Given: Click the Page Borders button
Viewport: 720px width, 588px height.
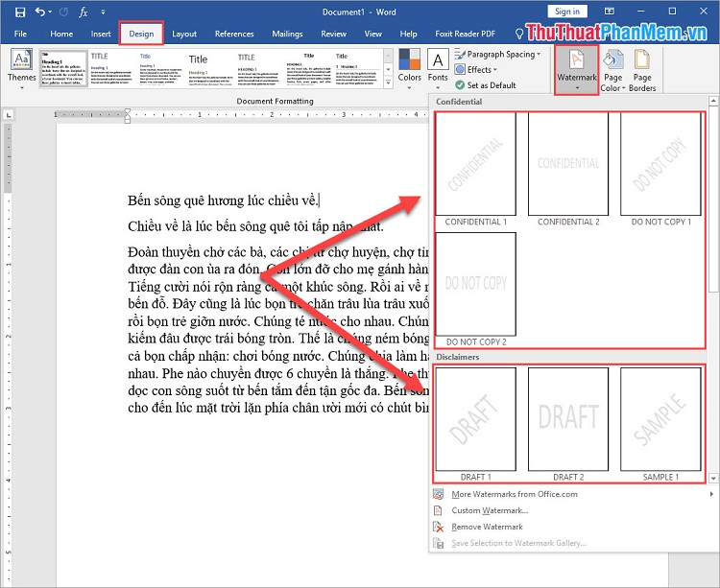Looking at the screenshot, I should point(642,70).
